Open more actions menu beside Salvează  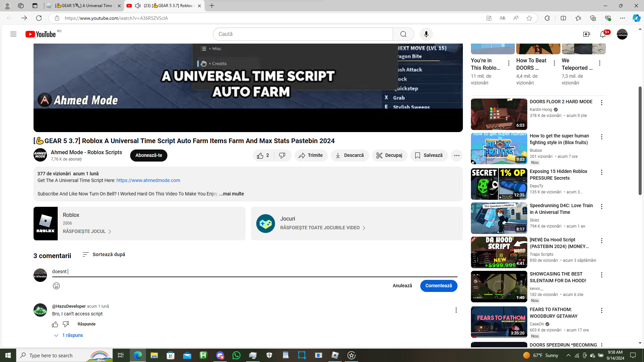[x=457, y=156]
